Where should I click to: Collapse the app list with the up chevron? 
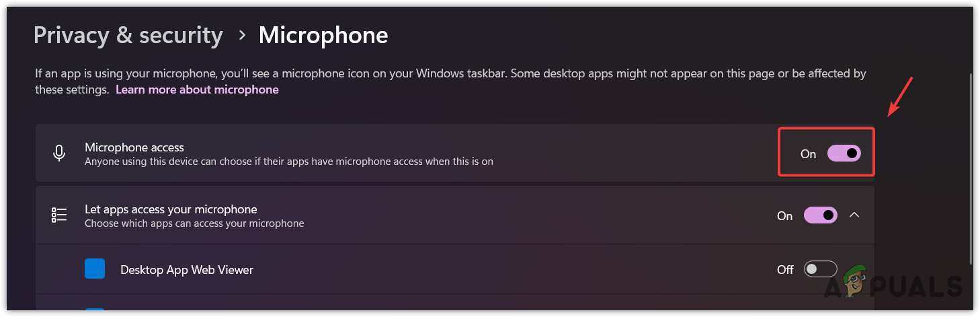854,215
